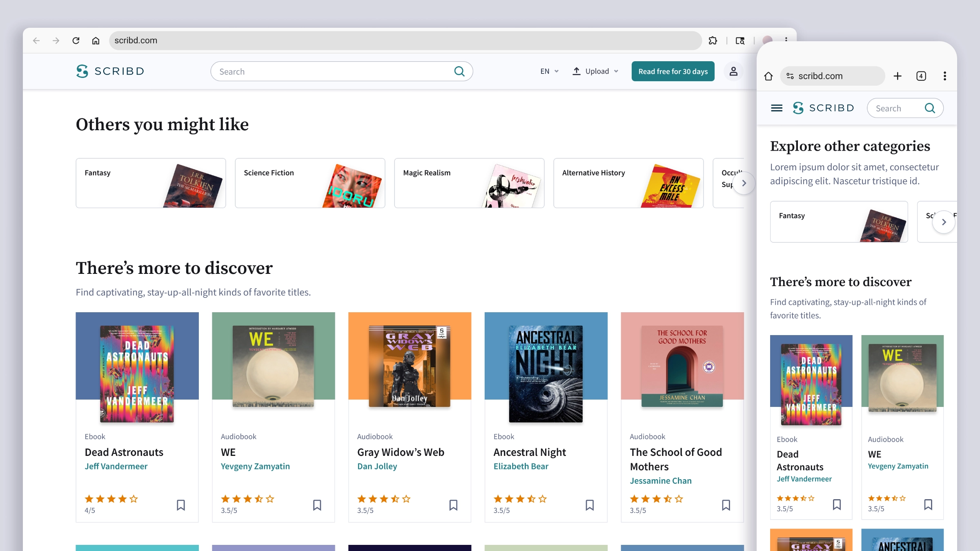
Task: Bookmark Dead Astronauts in mobile view
Action: tap(837, 504)
